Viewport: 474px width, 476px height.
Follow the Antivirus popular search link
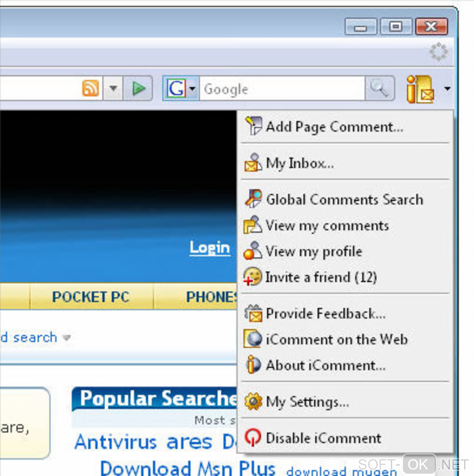coord(116,441)
